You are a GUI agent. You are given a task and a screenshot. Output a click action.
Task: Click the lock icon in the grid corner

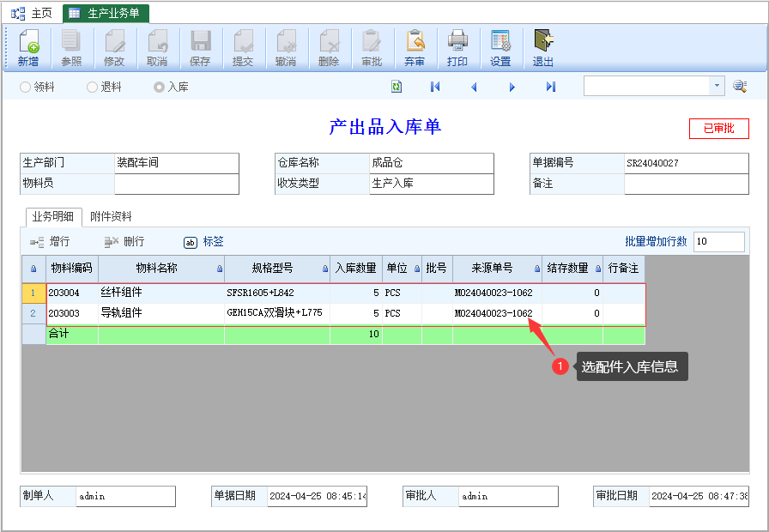[33, 269]
